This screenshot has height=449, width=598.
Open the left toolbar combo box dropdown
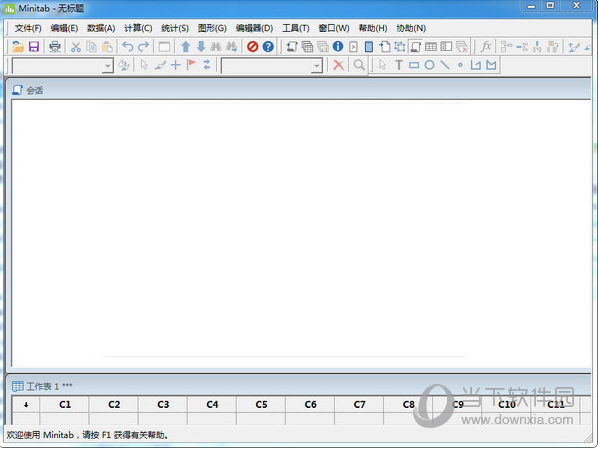click(x=108, y=66)
